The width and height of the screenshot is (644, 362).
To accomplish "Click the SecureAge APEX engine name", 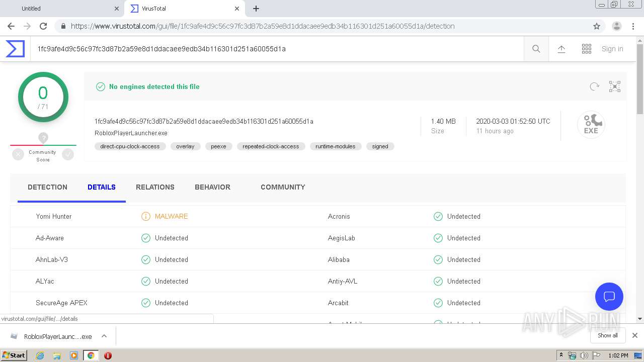I will click(61, 303).
